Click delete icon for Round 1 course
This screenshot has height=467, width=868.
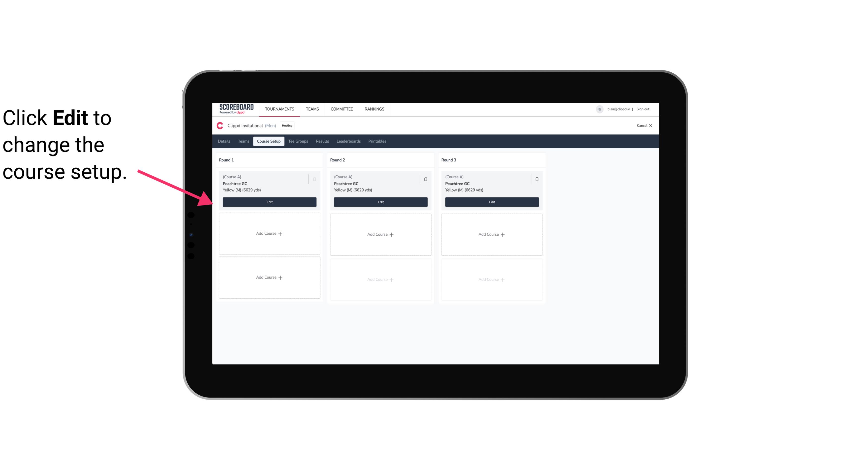[x=314, y=179]
